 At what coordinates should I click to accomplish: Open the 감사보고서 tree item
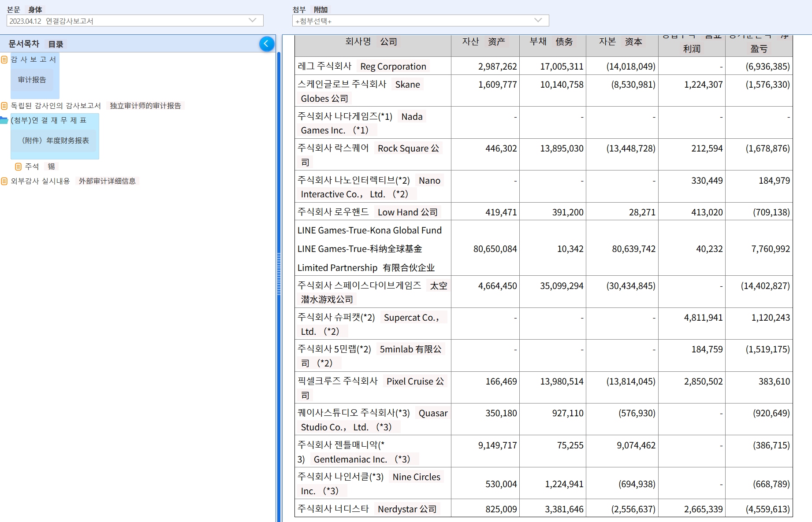[x=34, y=59]
